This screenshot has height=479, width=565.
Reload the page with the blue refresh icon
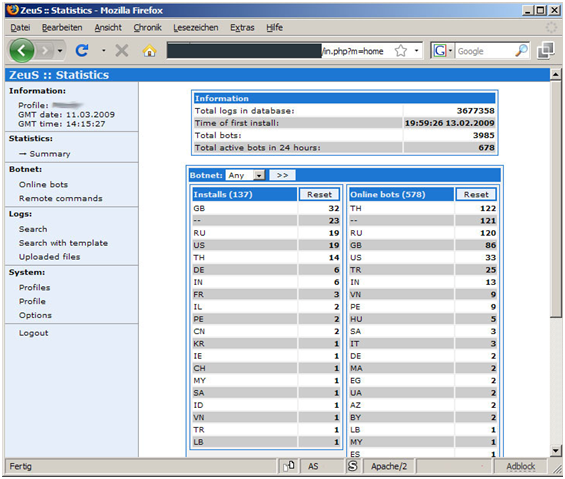point(82,50)
